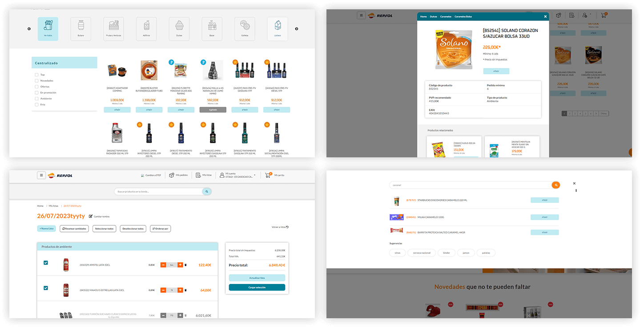Select the Butano category icon
Viewport: 644px width, 332px height.
(x=80, y=29)
